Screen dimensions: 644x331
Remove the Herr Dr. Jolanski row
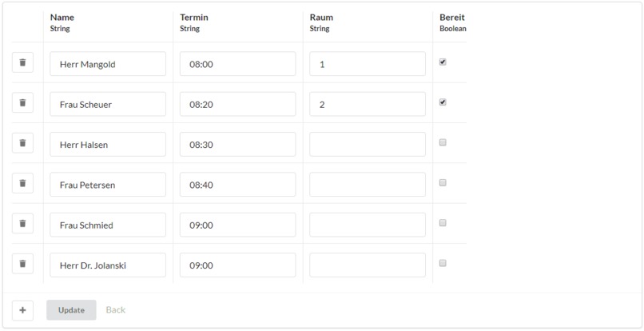click(22, 264)
